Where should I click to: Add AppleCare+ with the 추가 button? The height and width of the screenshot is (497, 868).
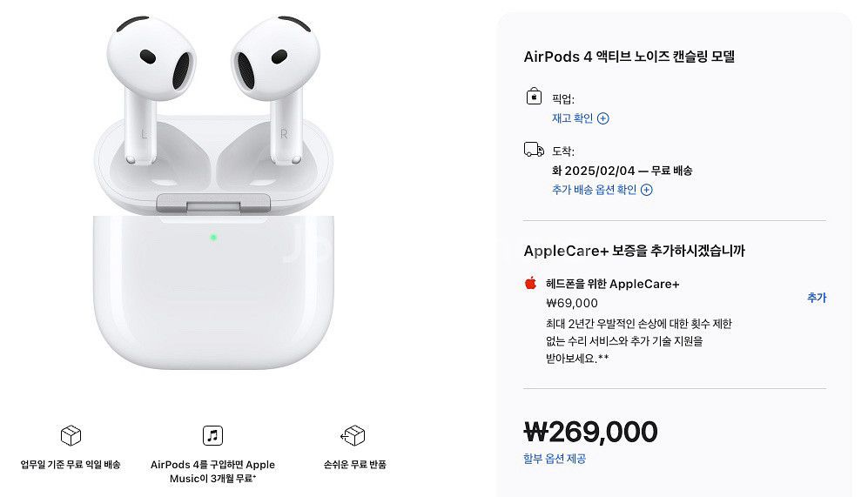[817, 297]
